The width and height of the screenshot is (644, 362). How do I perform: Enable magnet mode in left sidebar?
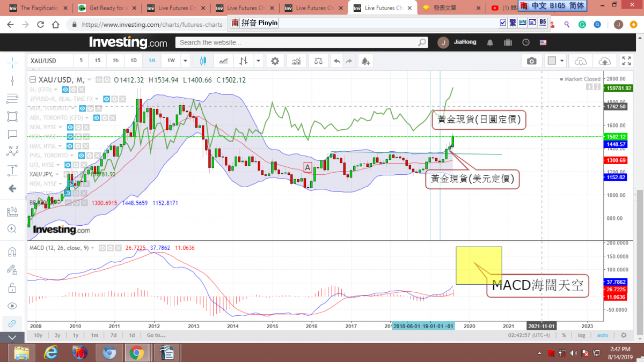tap(12, 252)
